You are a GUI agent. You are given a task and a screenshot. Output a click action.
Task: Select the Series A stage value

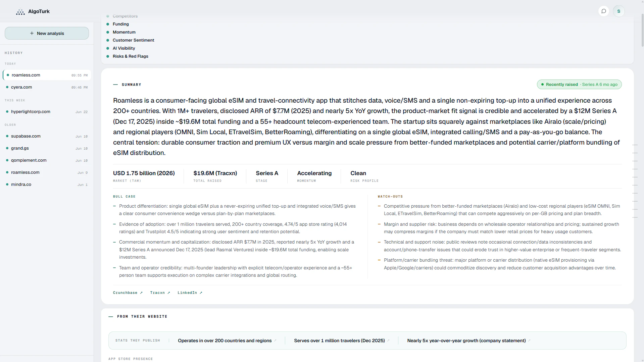[x=267, y=173]
